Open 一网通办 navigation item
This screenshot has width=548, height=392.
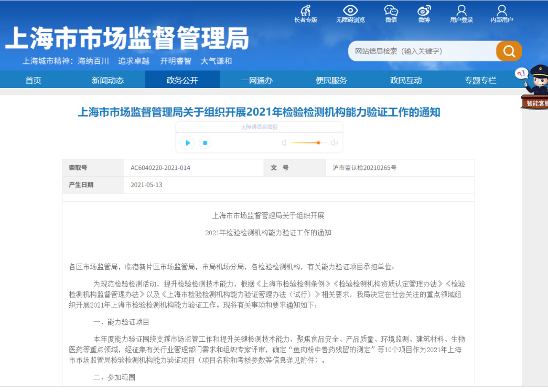pos(257,80)
